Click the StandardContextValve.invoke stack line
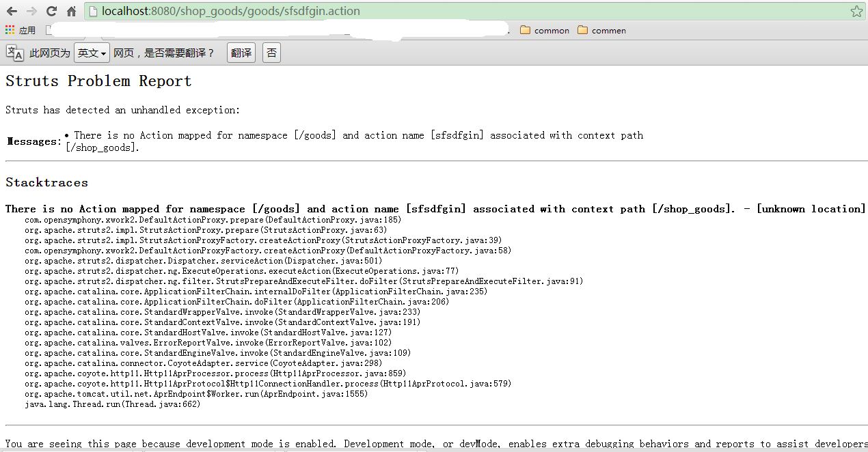 click(222, 322)
